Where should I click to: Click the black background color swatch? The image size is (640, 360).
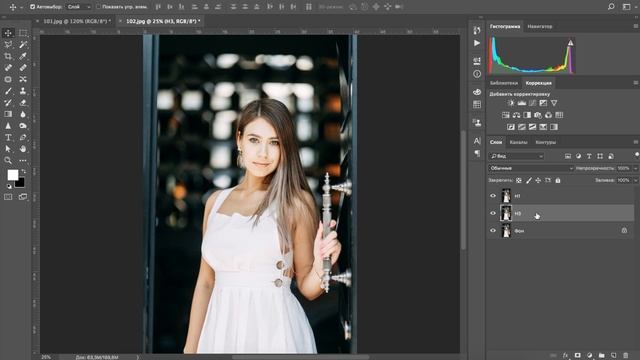click(20, 183)
